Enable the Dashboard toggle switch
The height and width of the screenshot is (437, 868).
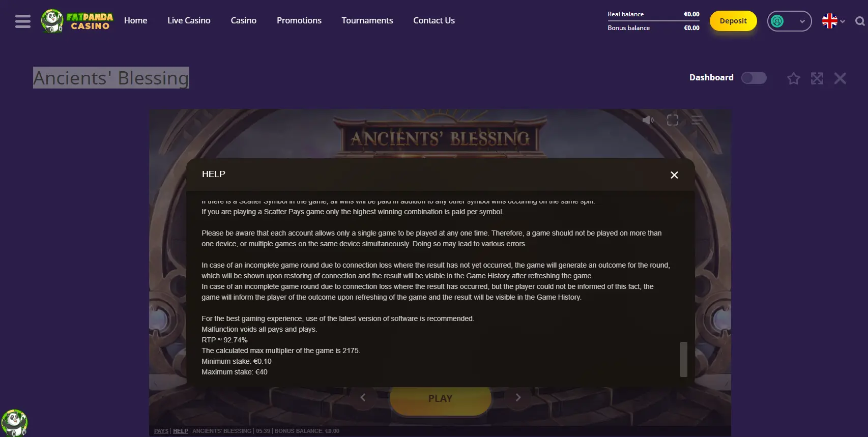tap(754, 78)
